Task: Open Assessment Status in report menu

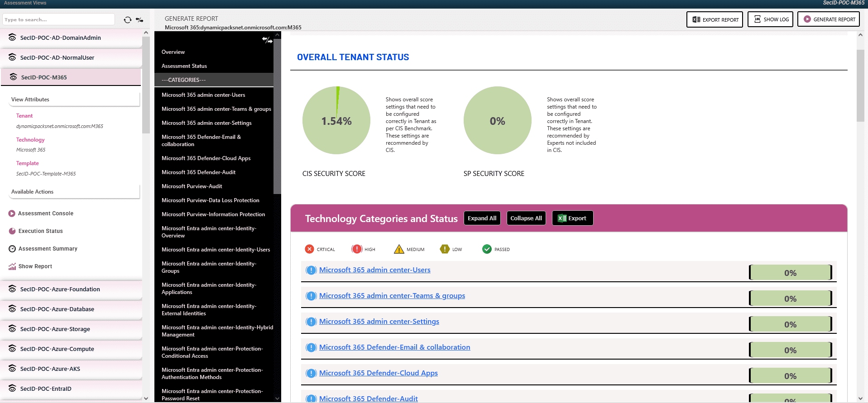Action: [184, 66]
